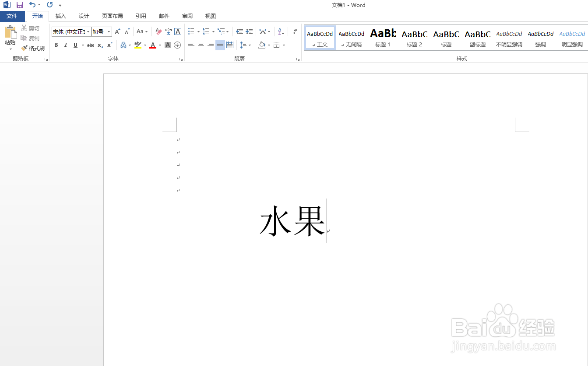Switch to the 视图 (View) tab
588x366 pixels.
pos(211,16)
